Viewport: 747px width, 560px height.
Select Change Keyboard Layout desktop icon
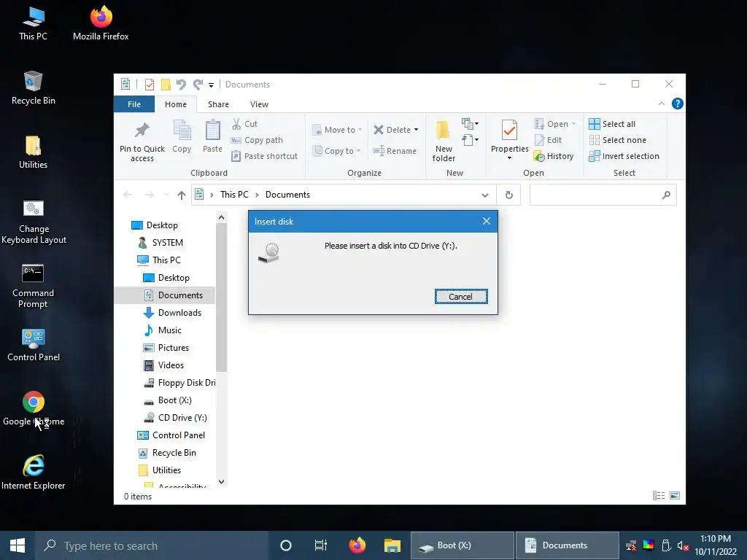tap(34, 222)
